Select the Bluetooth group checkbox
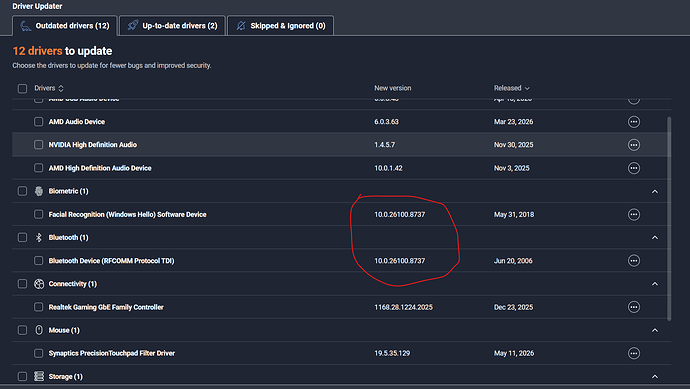This screenshot has width=690, height=389. click(x=22, y=238)
